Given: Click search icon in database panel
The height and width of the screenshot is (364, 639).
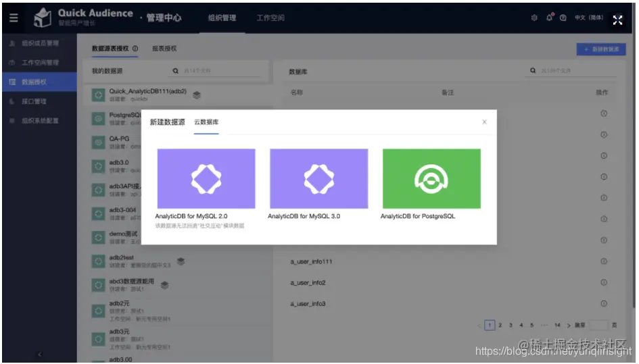Looking at the screenshot, I should pyautogui.click(x=533, y=70).
